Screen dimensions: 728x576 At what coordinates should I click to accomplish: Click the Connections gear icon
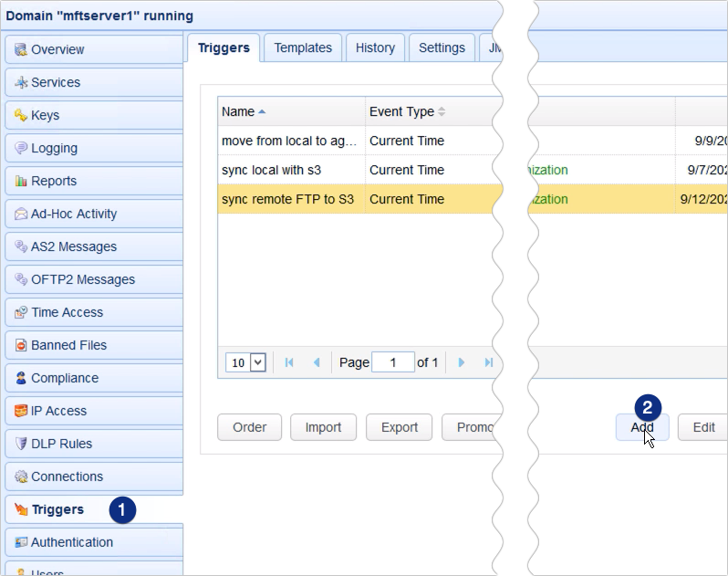tap(20, 477)
